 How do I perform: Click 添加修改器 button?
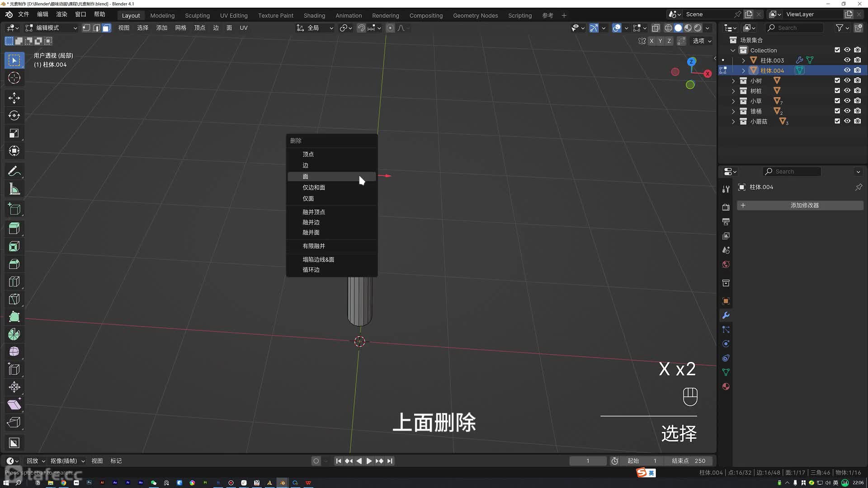pos(800,205)
